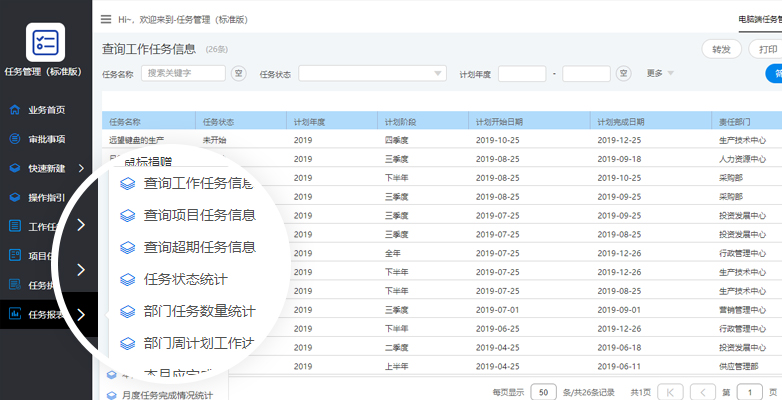The height and width of the screenshot is (400, 782).
Task: Open the 任务状态 dropdown filter
Action: point(372,73)
